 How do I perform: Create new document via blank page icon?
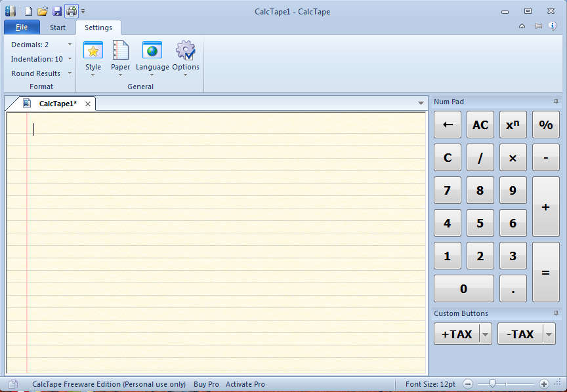click(x=28, y=11)
